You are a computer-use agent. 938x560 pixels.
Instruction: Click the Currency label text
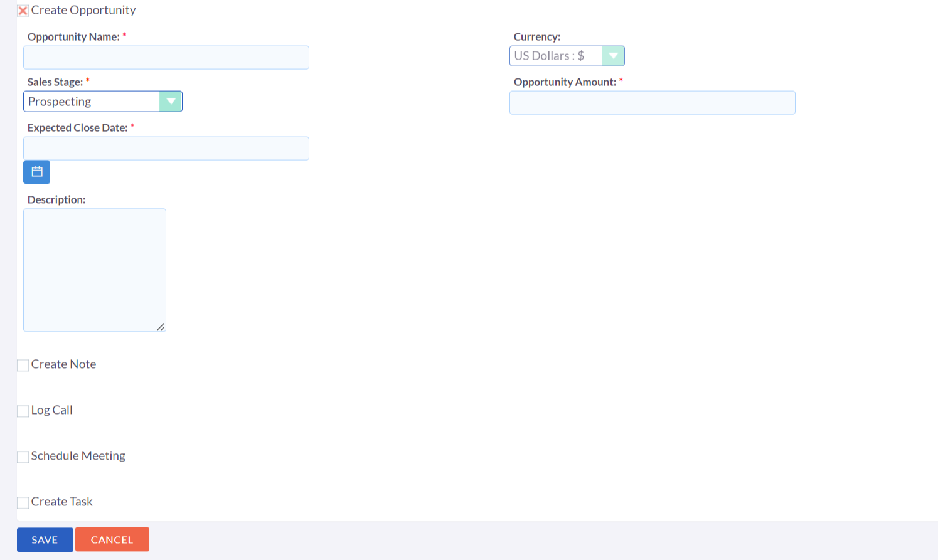pos(536,37)
